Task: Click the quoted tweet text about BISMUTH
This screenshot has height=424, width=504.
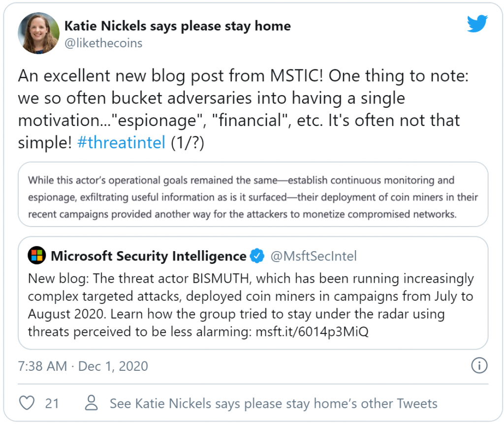Action: coord(251,305)
